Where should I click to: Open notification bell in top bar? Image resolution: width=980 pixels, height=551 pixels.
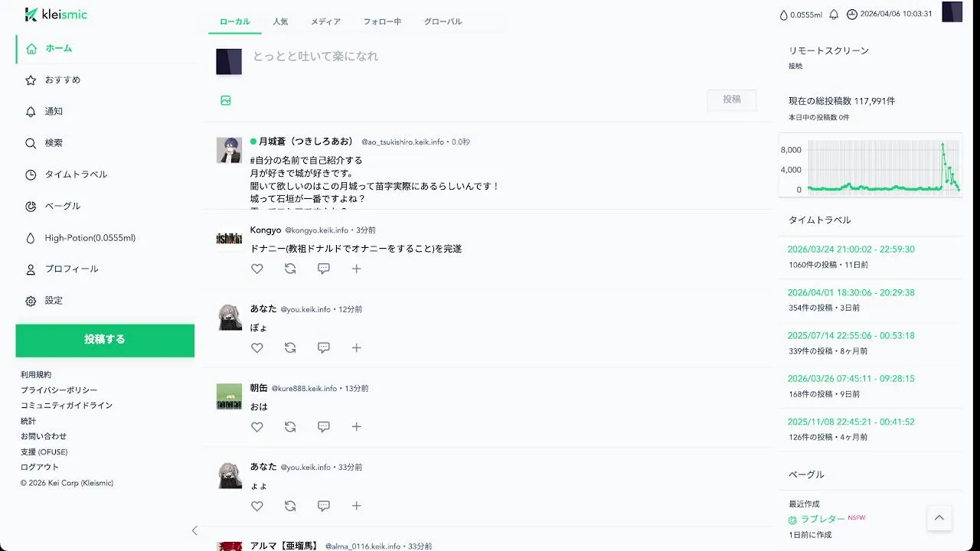(834, 14)
